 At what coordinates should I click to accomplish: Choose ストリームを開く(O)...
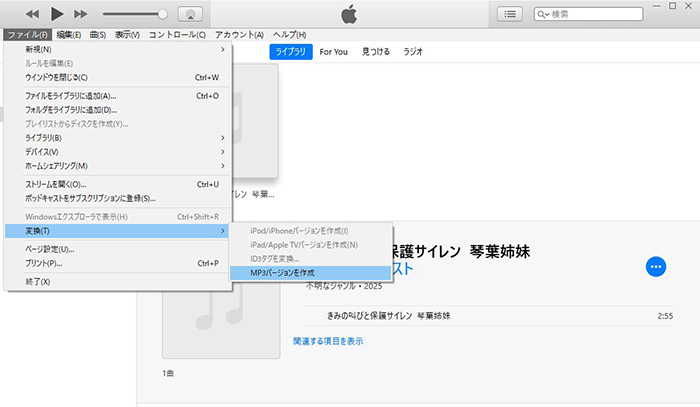click(x=118, y=184)
